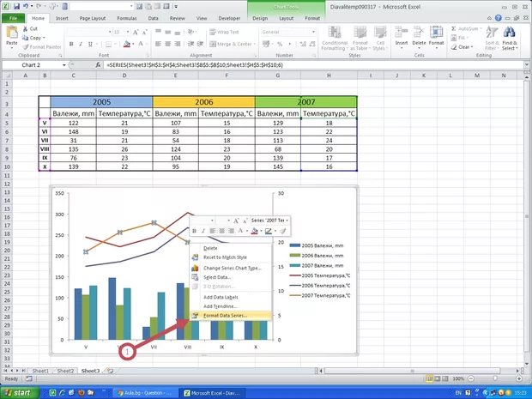Viewport: 532px width, 399px height.
Task: Switch to the Insert ribbon tab
Action: tap(62, 18)
